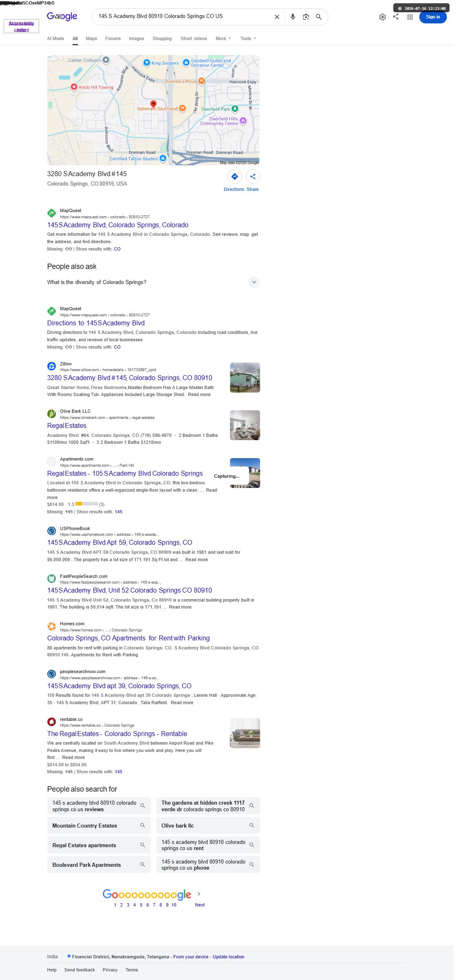This screenshot has height=980, width=459.
Task: Open search by image camera icon
Action: click(x=306, y=17)
